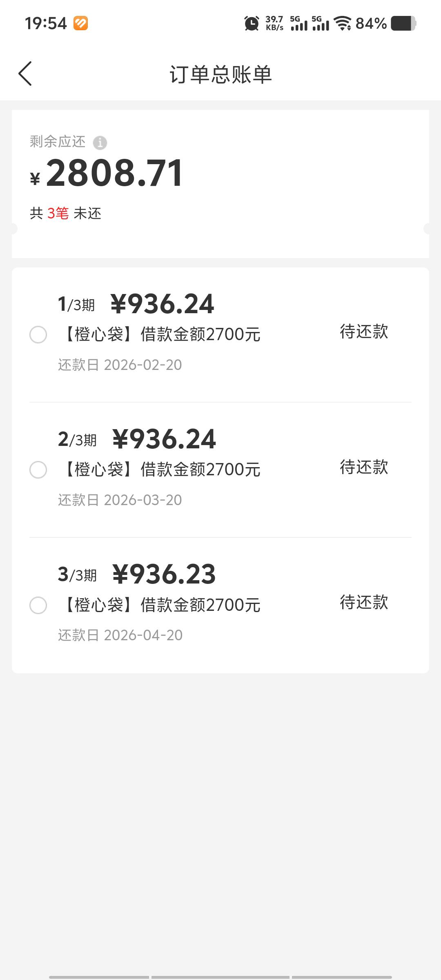Tap the ¥2808.71 remaining amount
The image size is (441, 980).
[x=114, y=174]
